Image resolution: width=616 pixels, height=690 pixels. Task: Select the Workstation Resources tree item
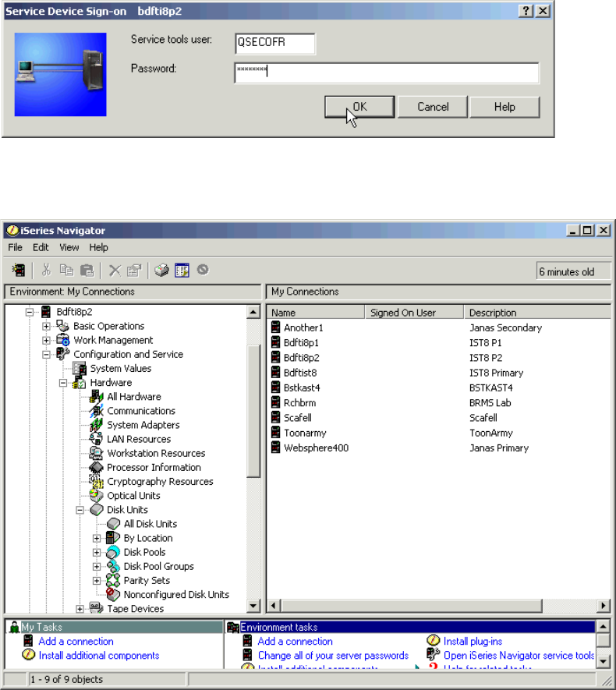(x=156, y=453)
